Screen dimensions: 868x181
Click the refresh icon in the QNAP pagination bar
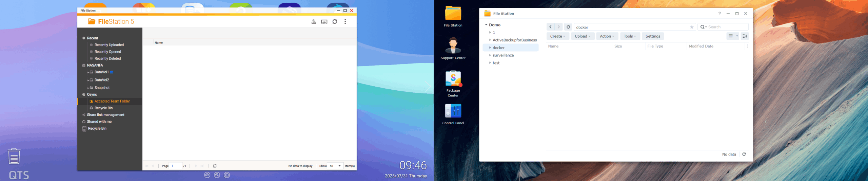[215, 166]
